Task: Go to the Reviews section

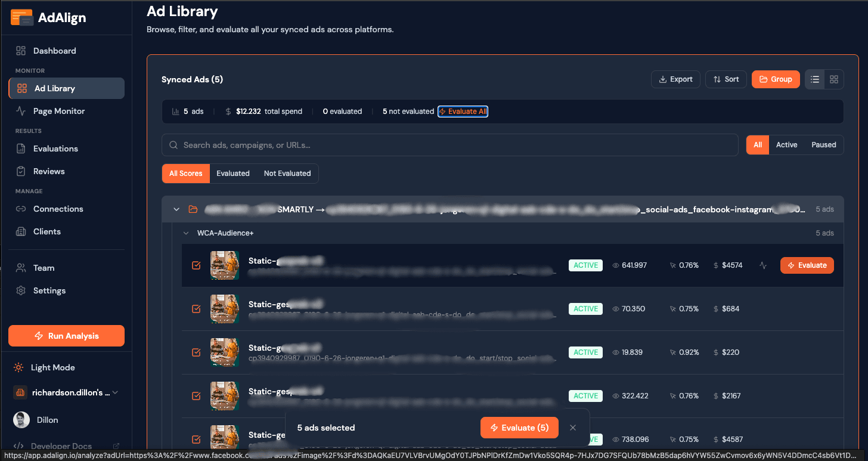Action: coord(48,171)
